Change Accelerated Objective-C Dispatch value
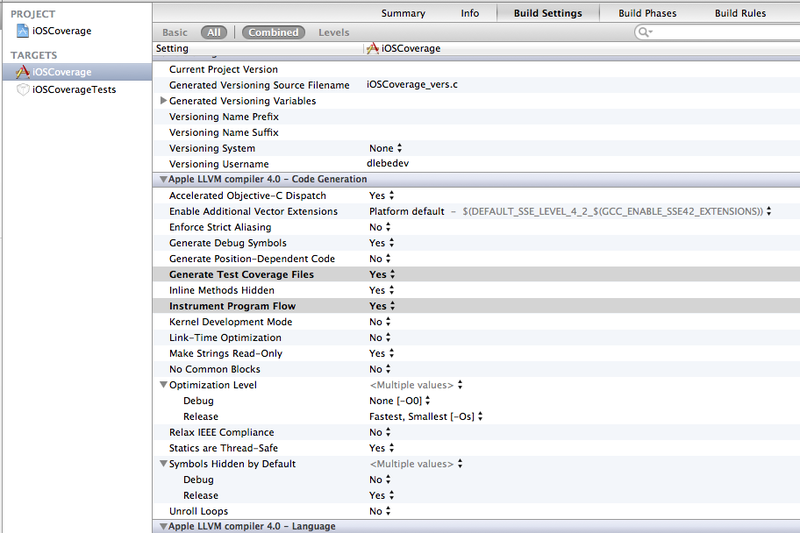This screenshot has height=533, width=800. [x=382, y=195]
